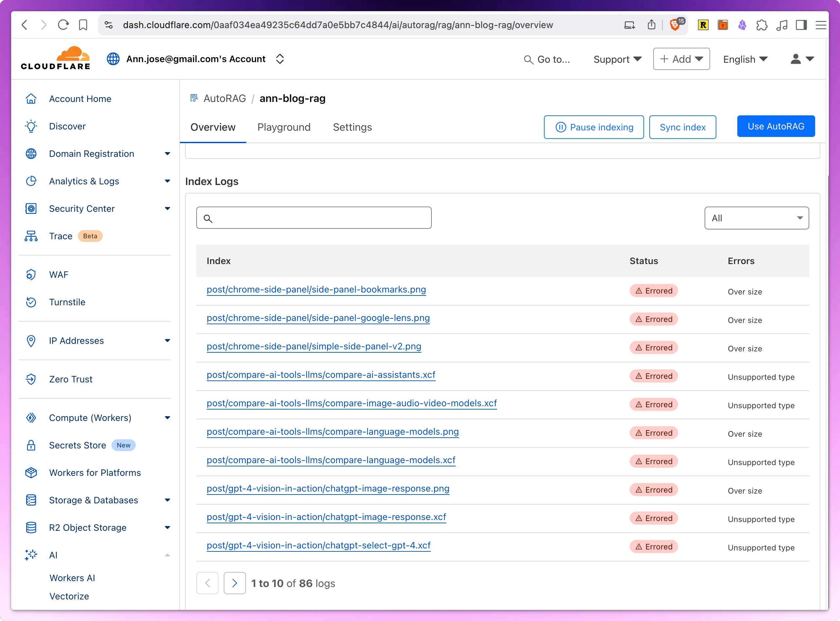Screen dimensions: 840x621
Task: Select the WAF sidebar item
Action: coord(59,275)
